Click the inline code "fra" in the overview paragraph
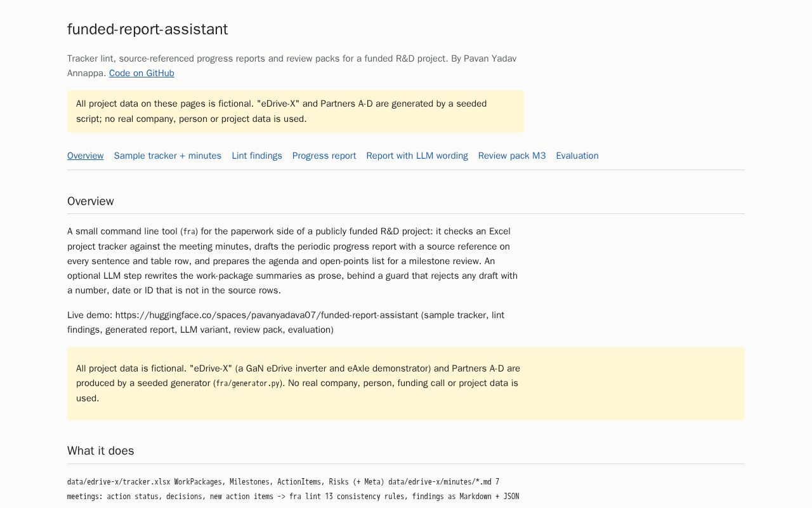This screenshot has width=812, height=508. pos(189,232)
